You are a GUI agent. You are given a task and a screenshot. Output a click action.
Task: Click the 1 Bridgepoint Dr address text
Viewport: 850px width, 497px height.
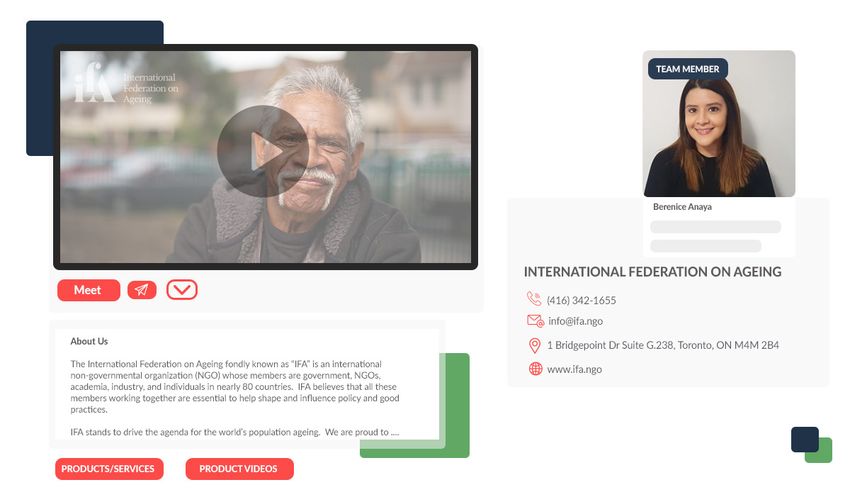[x=662, y=345]
